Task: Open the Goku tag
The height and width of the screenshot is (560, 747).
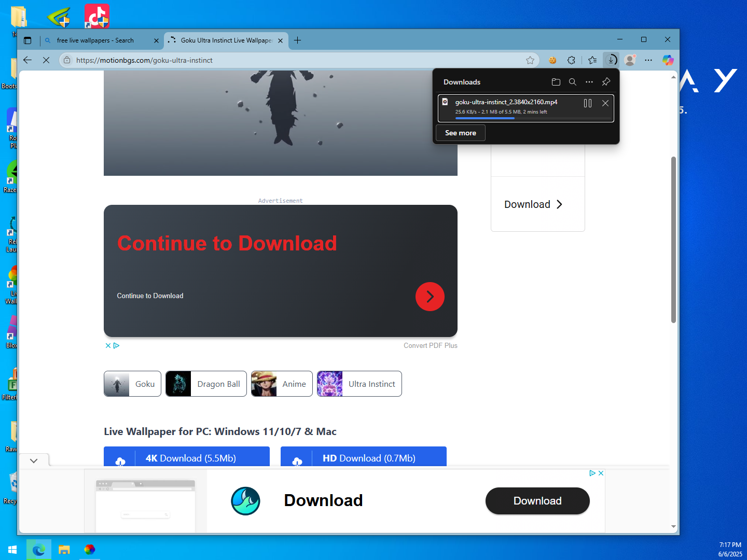Action: (132, 384)
